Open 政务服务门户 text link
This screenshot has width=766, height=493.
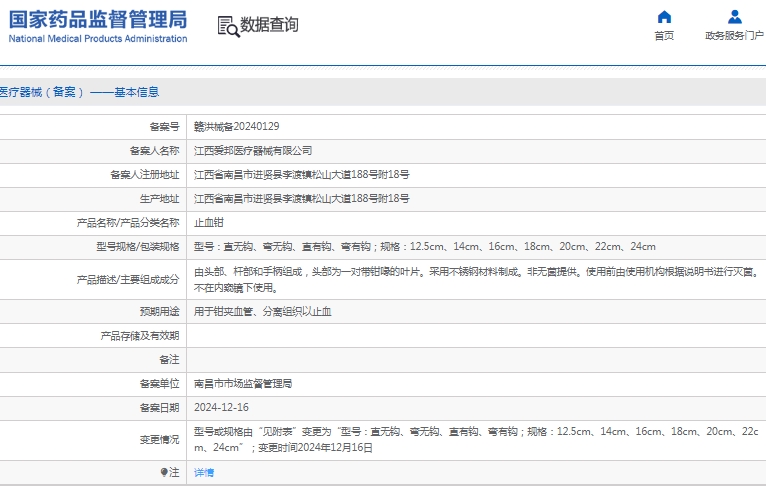click(734, 36)
